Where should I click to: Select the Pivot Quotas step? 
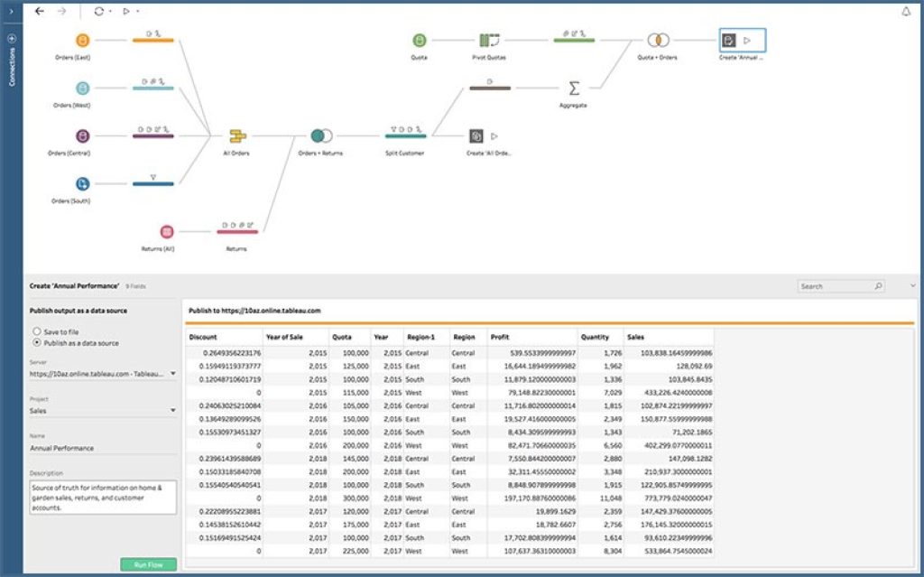tap(489, 40)
